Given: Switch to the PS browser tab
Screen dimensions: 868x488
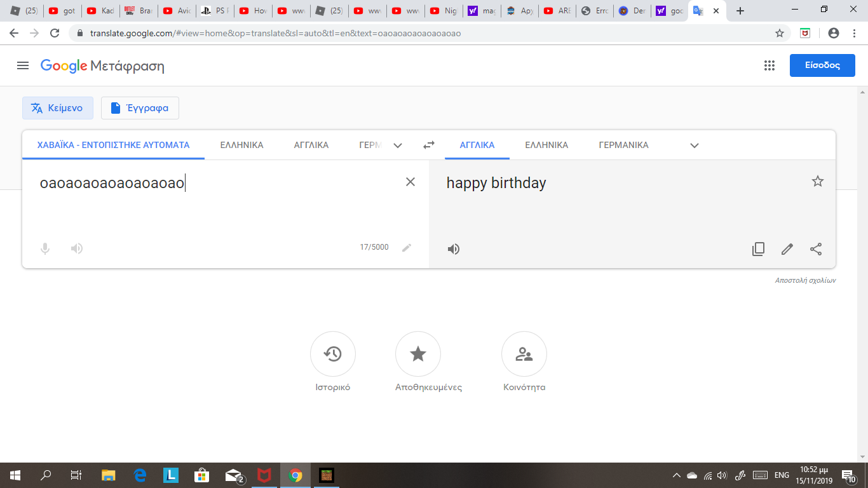Looking at the screenshot, I should point(215,11).
